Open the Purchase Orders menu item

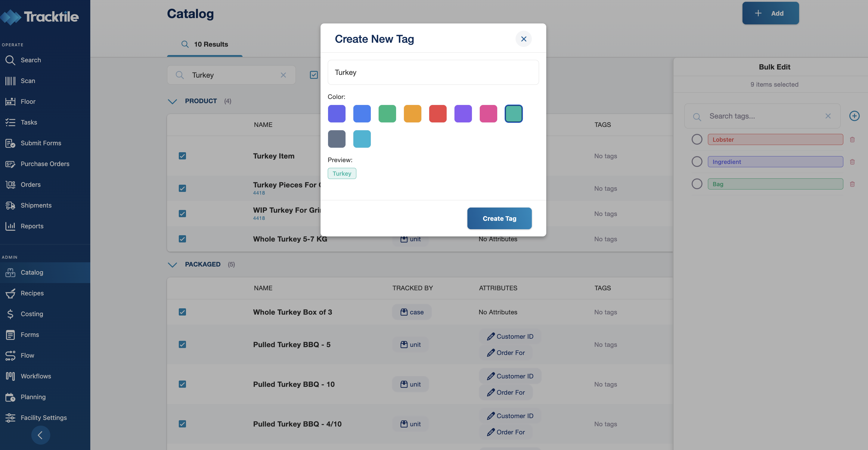pyautogui.click(x=45, y=164)
